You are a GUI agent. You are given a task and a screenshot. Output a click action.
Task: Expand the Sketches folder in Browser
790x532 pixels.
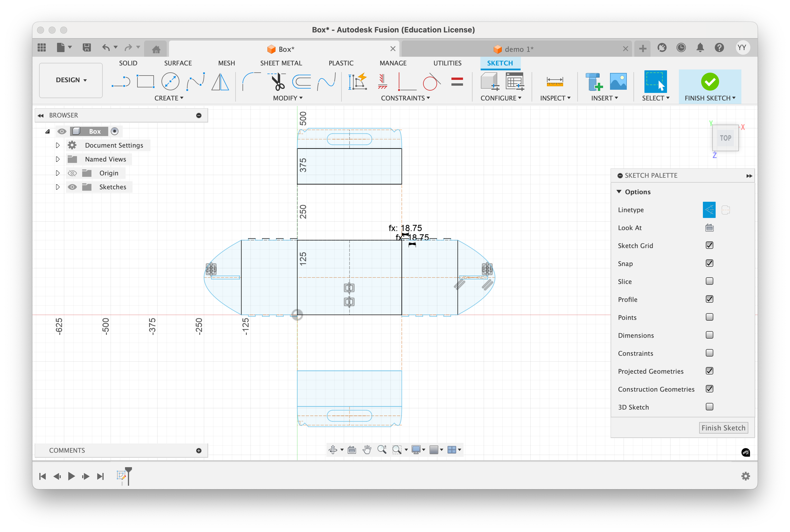click(58, 187)
